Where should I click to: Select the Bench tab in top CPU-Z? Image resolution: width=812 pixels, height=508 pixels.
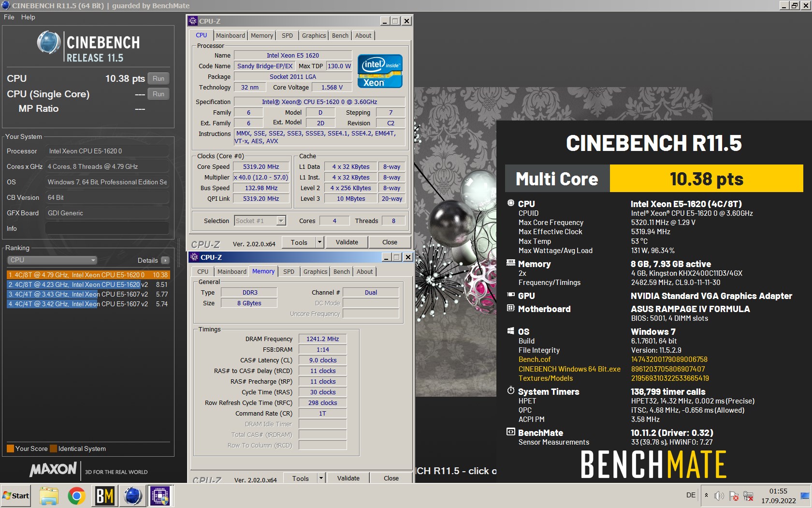tap(340, 36)
